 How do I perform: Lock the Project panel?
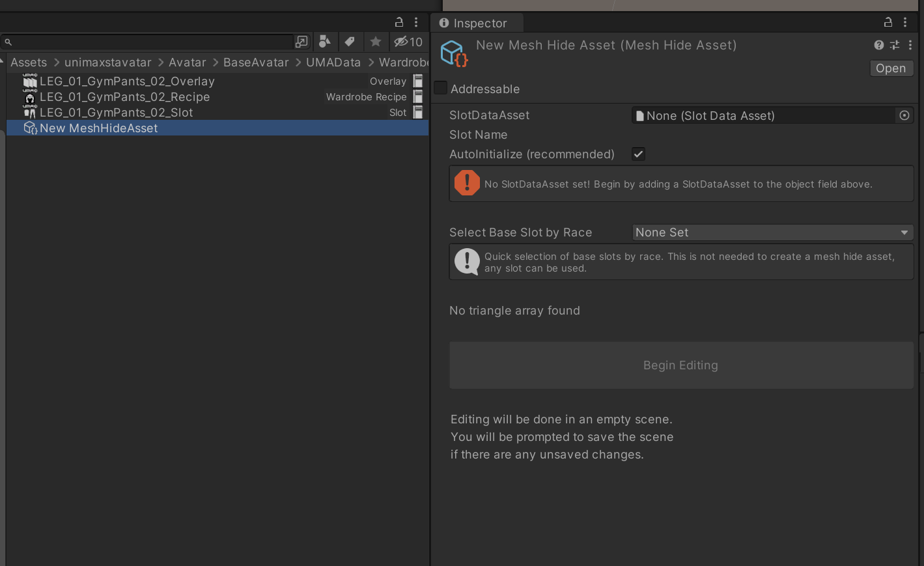[x=400, y=22]
